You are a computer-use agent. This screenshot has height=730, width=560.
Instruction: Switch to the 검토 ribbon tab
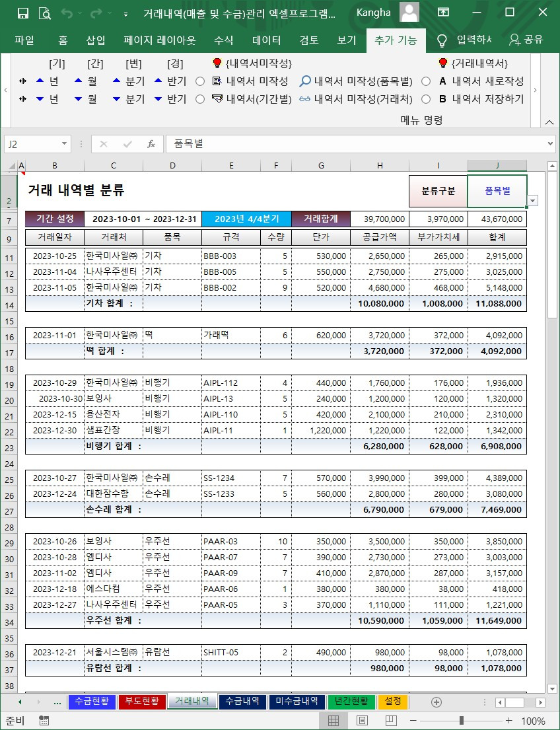tap(308, 40)
